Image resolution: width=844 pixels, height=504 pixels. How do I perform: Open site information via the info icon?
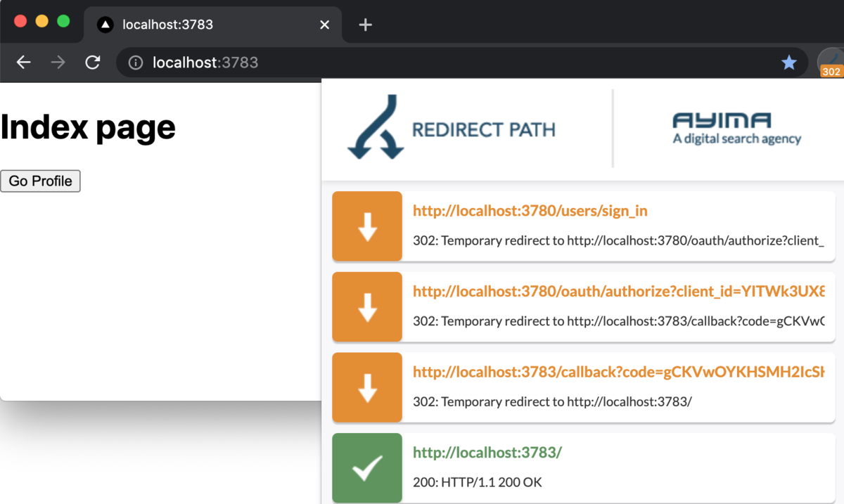(136, 63)
